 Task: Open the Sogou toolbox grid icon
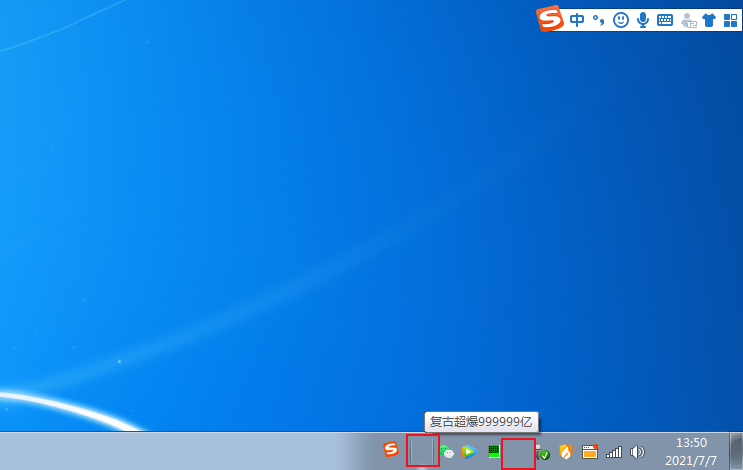pos(730,20)
